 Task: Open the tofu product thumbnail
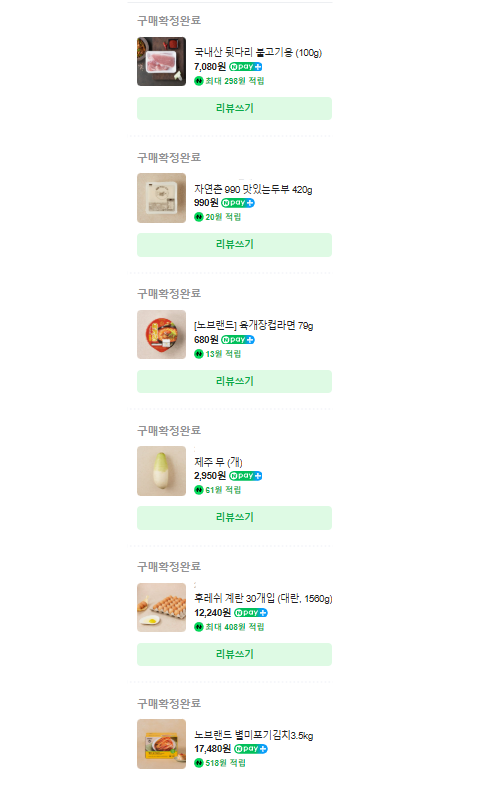[161, 198]
